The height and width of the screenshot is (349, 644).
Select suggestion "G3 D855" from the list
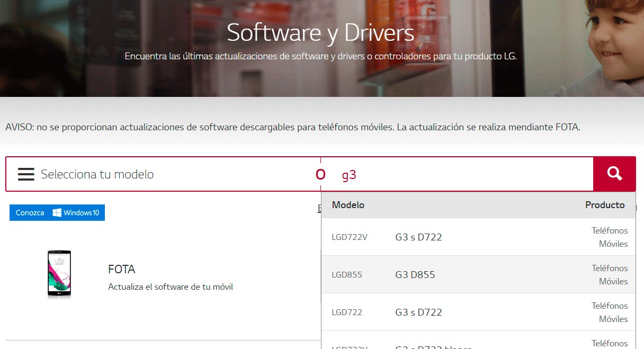[415, 274]
